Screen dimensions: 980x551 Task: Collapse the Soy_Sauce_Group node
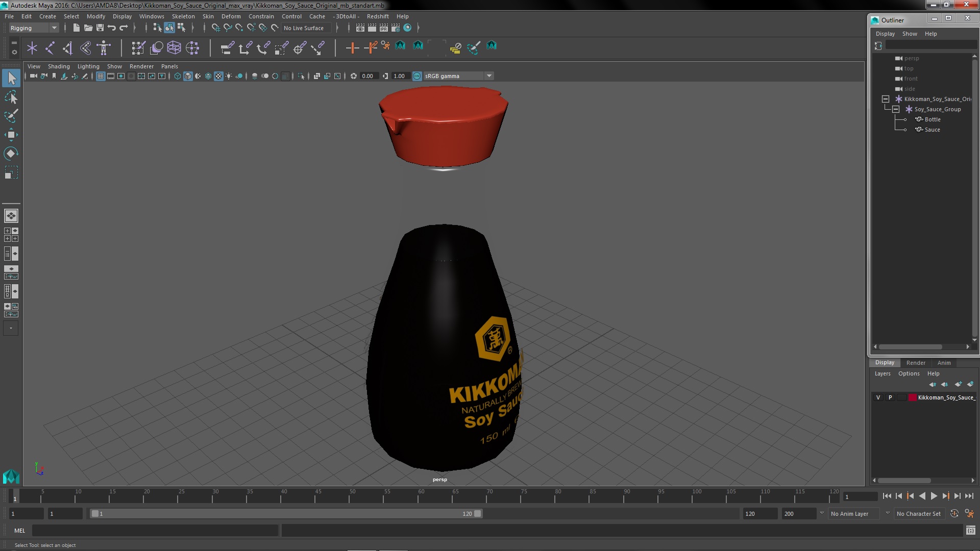896,109
